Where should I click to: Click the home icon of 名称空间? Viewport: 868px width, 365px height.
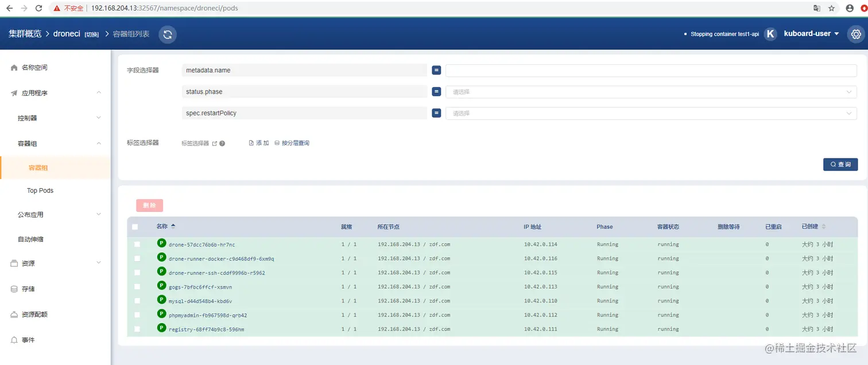14,68
